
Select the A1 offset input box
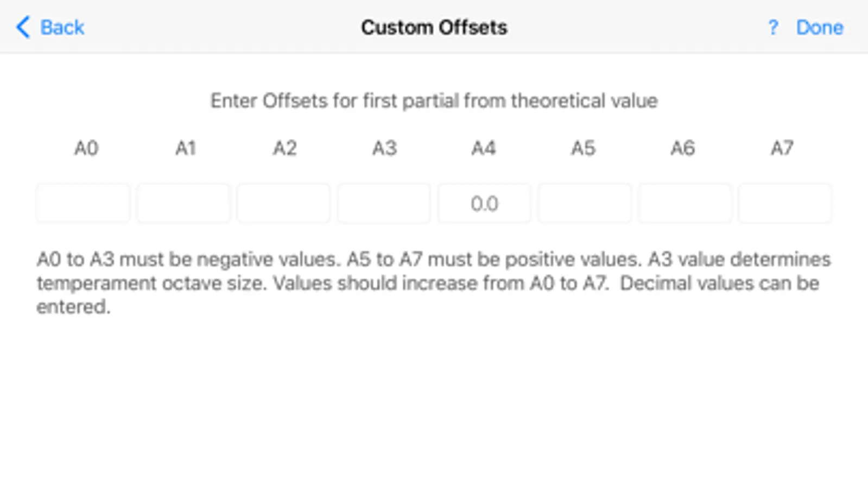coord(183,204)
